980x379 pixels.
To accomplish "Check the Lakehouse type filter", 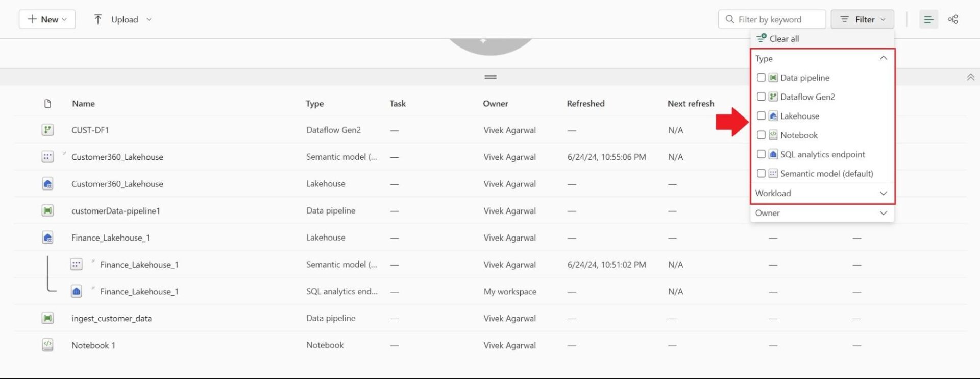I will (761, 116).
